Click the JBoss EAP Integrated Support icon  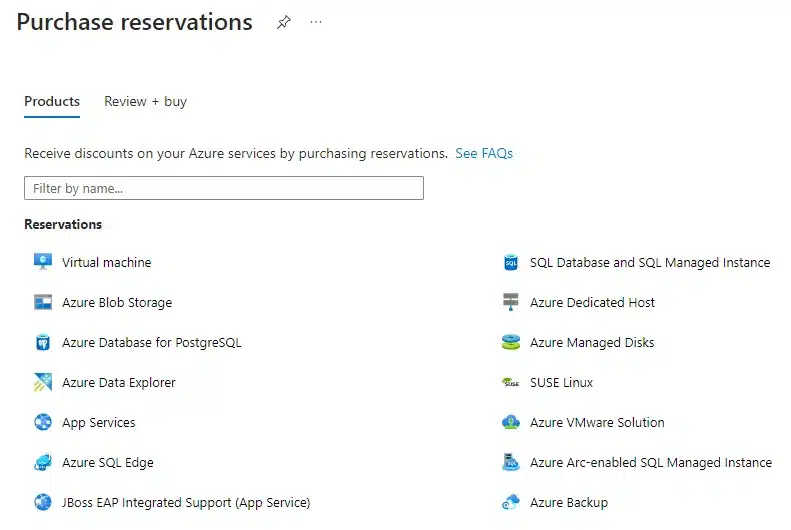(43, 502)
